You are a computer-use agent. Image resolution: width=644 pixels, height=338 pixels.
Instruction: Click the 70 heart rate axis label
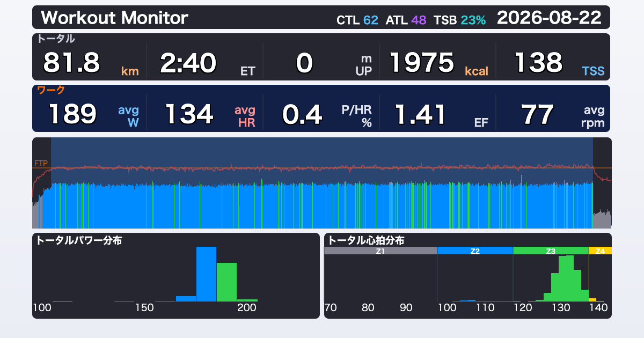pyautogui.click(x=331, y=308)
